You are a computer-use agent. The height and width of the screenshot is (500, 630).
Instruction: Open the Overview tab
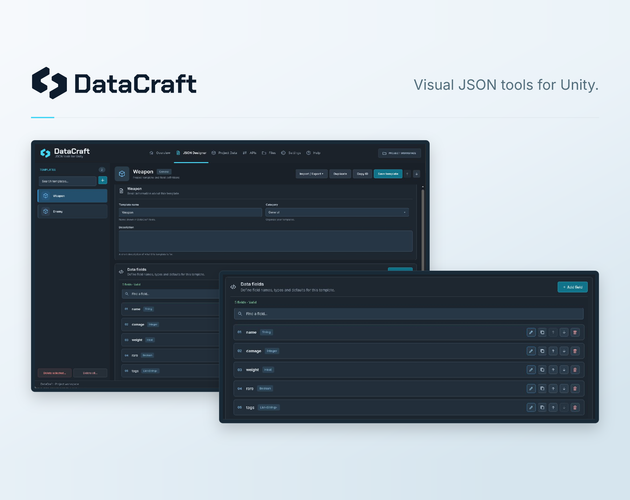pos(160,153)
